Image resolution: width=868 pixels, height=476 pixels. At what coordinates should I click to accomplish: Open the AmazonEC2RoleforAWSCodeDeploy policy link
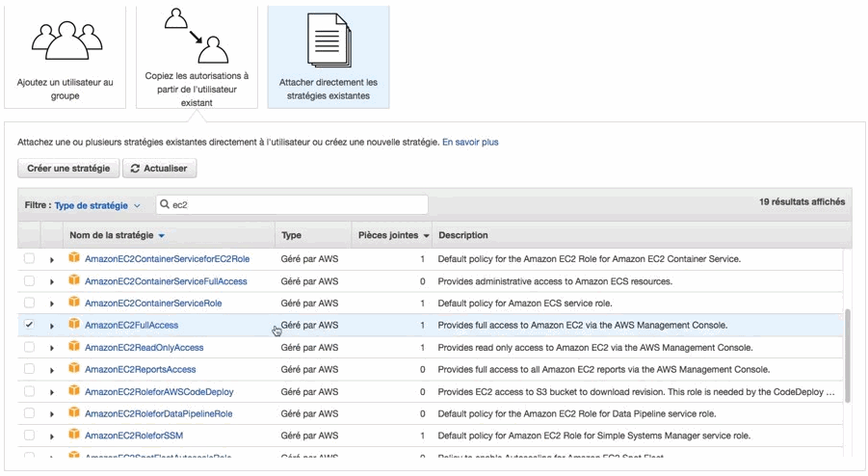pos(159,392)
